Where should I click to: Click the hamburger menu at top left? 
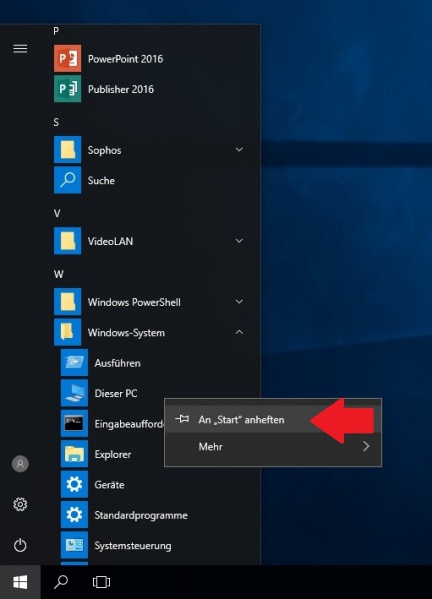click(20, 49)
